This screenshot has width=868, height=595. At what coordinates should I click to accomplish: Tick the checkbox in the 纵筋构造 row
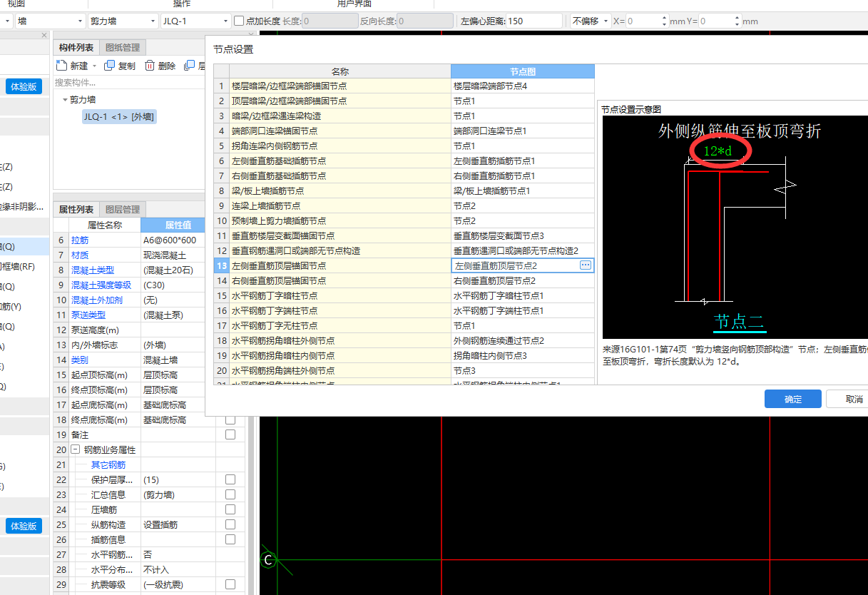click(230, 524)
